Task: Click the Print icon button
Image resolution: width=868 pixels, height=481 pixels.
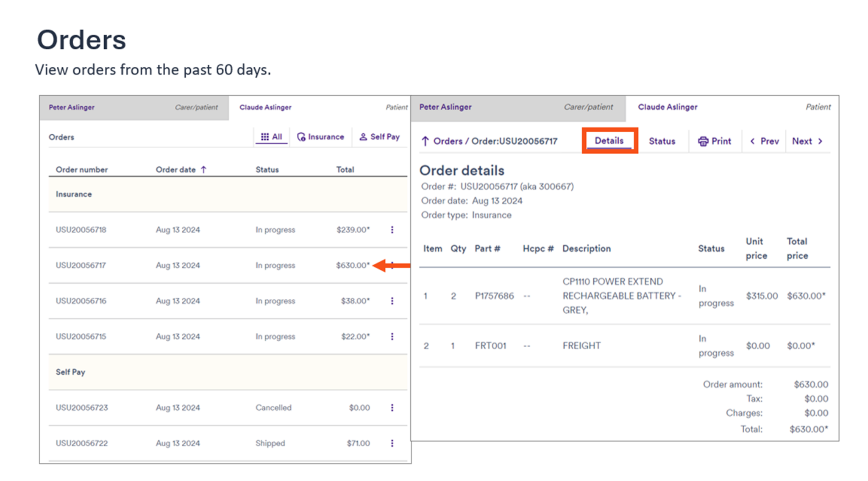Action: pyautogui.click(x=703, y=141)
